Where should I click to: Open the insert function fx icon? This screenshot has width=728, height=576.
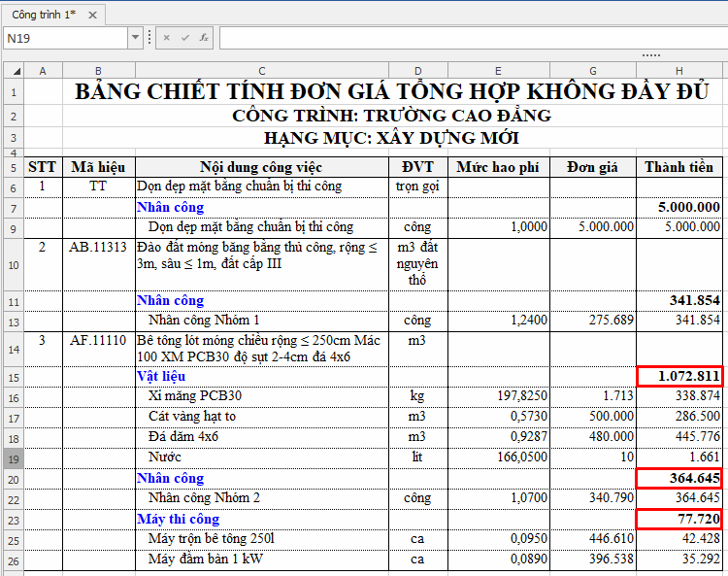point(204,38)
